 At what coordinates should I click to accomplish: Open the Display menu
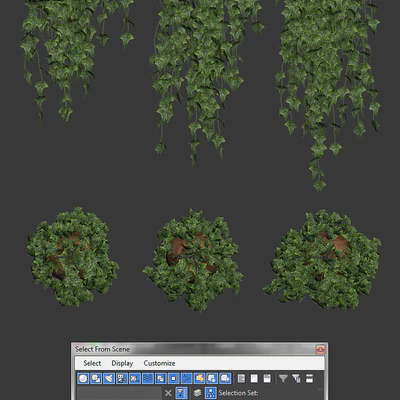122,363
